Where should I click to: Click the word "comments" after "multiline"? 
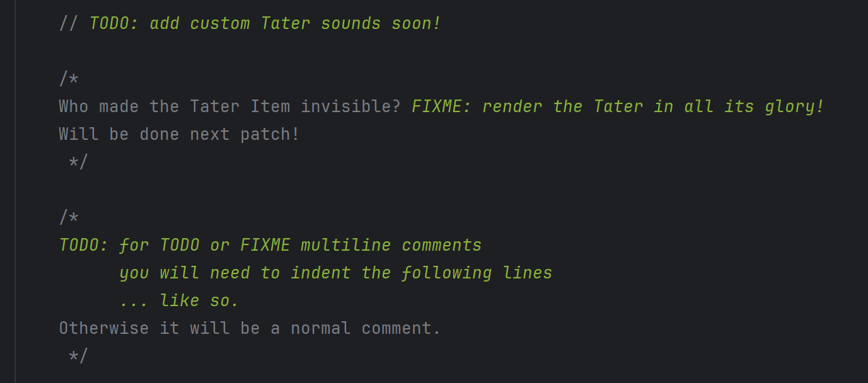coord(441,245)
